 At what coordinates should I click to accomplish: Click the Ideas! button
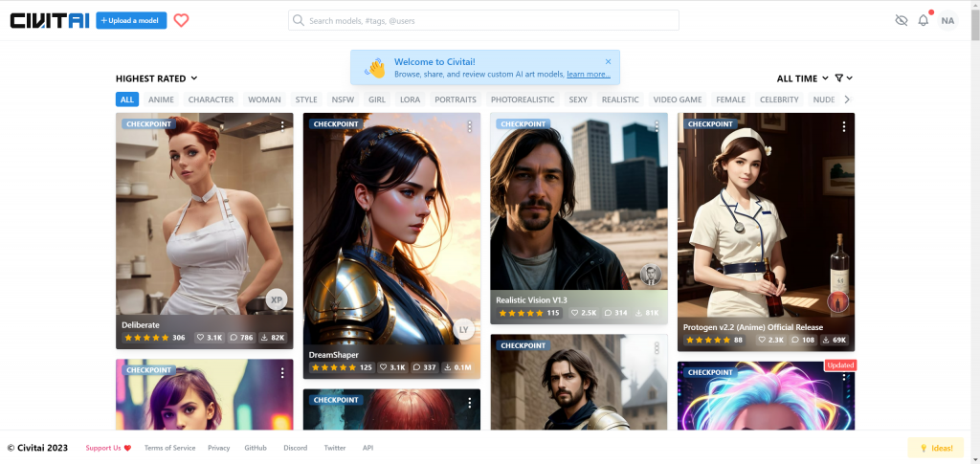click(x=936, y=448)
